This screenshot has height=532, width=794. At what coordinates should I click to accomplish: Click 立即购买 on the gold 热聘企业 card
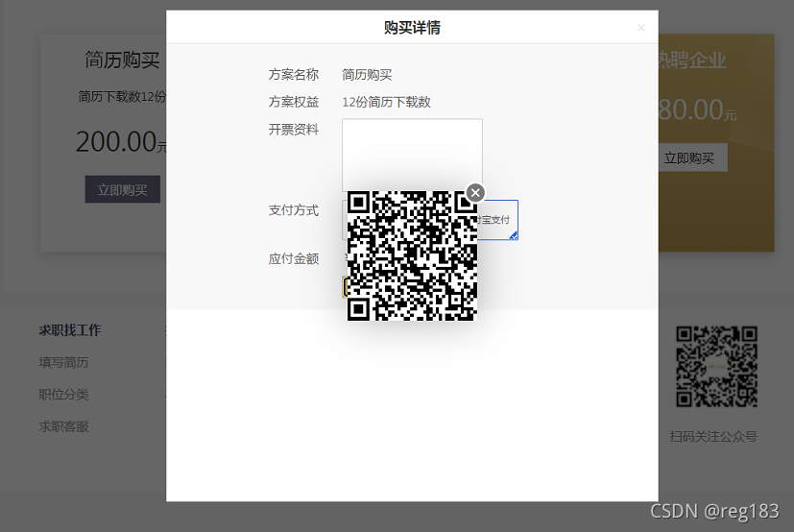[x=693, y=158]
